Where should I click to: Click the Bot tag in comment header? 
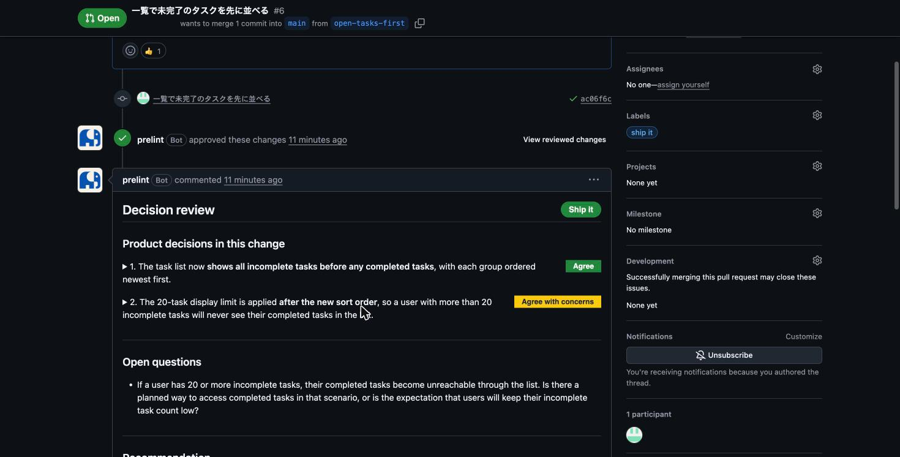(x=161, y=180)
